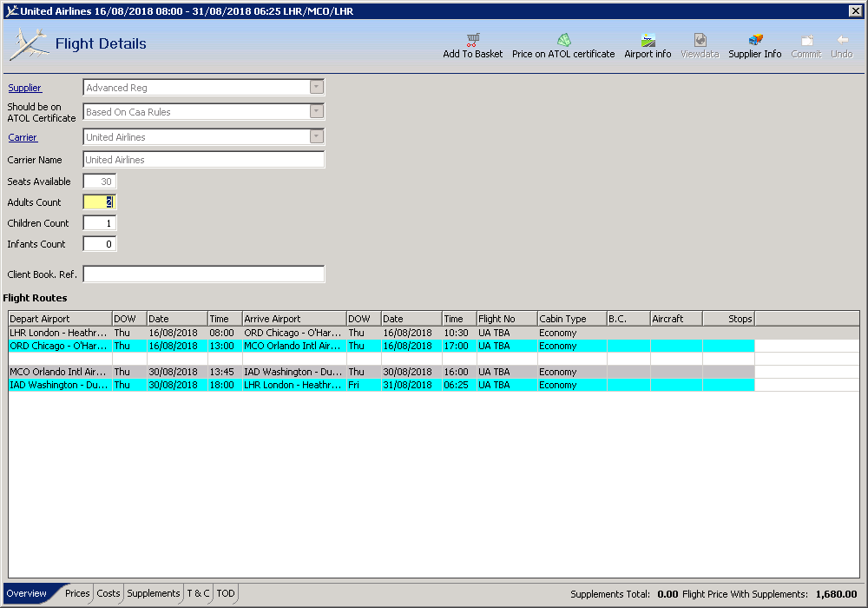Image resolution: width=868 pixels, height=608 pixels.
Task: Switch to the T & C tab
Action: pyautogui.click(x=198, y=593)
